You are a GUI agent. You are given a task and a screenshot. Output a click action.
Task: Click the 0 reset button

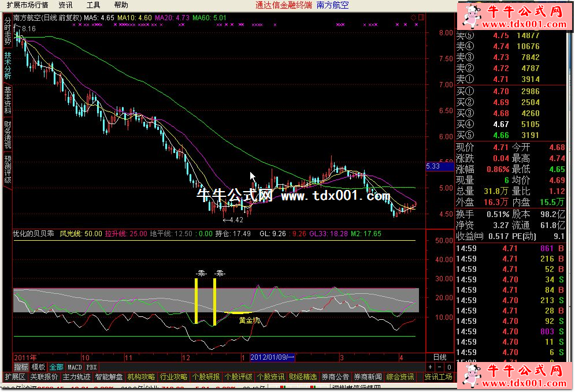(x=449, y=367)
